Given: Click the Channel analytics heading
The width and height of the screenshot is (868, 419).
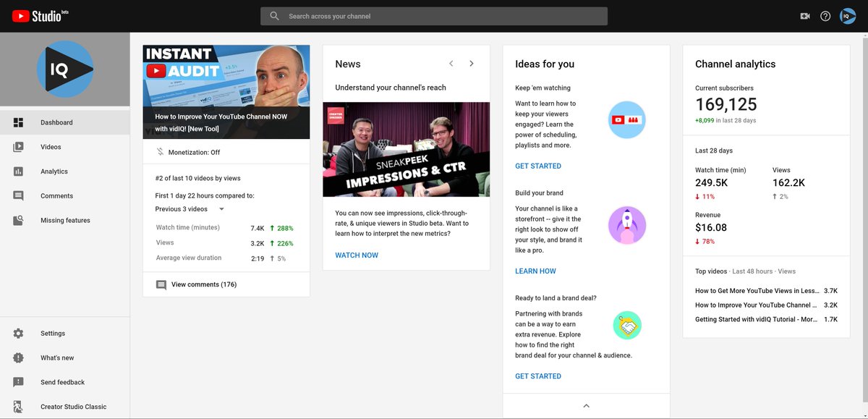Looking at the screenshot, I should click(x=735, y=64).
